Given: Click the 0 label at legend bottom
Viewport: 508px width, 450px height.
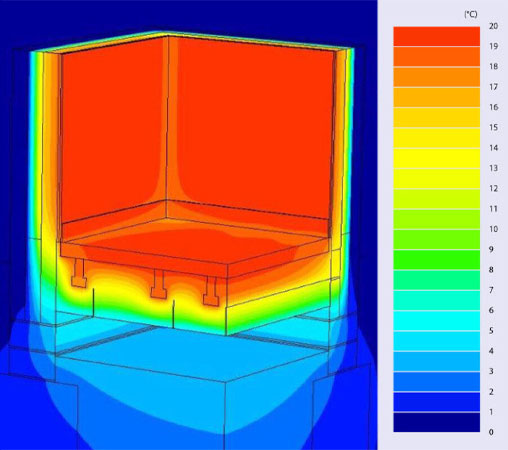Looking at the screenshot, I should 491,432.
